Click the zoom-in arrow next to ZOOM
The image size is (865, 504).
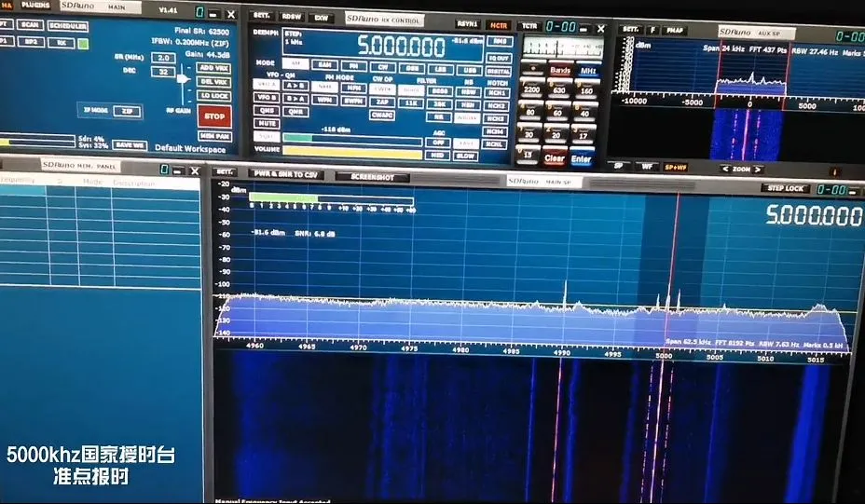(759, 170)
